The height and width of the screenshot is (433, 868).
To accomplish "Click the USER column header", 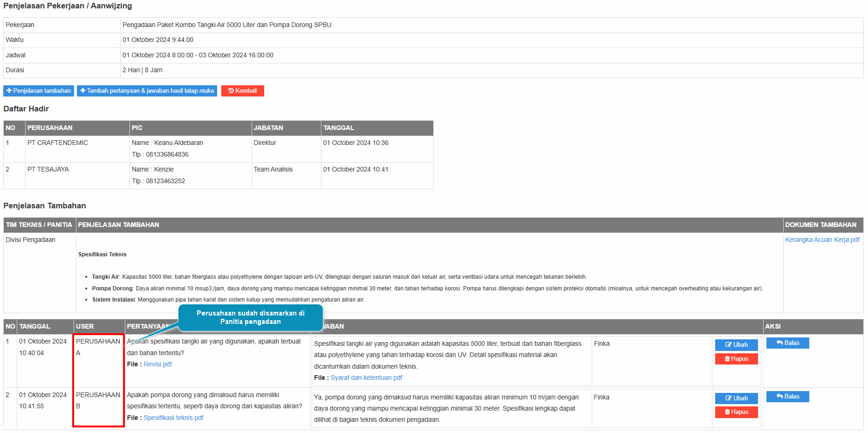I will [99, 327].
